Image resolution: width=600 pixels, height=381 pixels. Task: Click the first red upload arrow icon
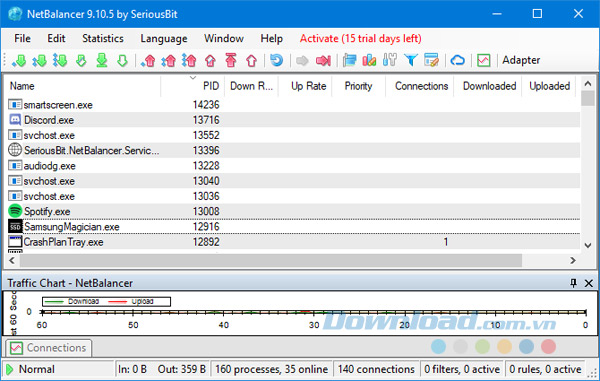[148, 60]
